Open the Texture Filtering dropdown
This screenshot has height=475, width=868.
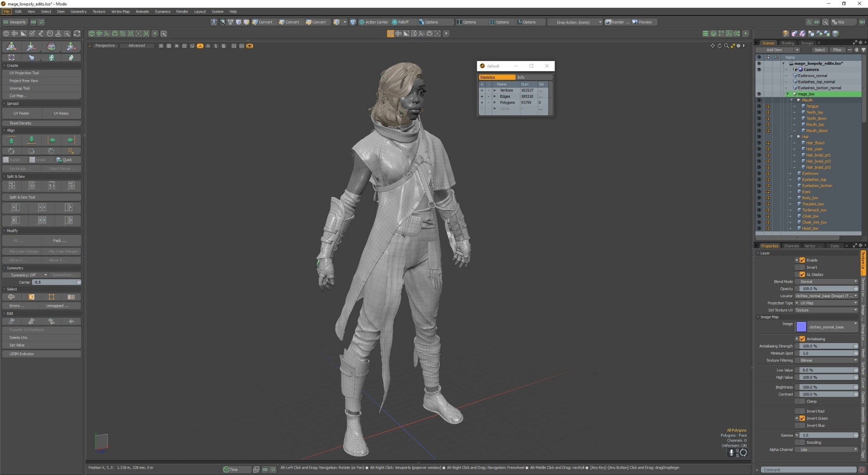827,361
